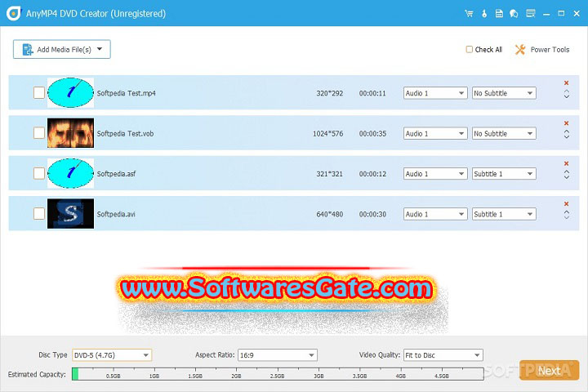
Task: Click the AnyMP4 app logo
Action: [x=14, y=14]
